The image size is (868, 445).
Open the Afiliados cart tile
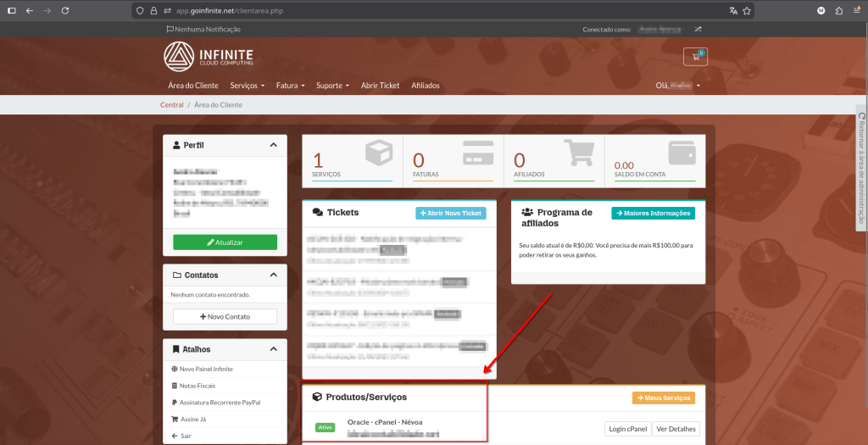[554, 160]
